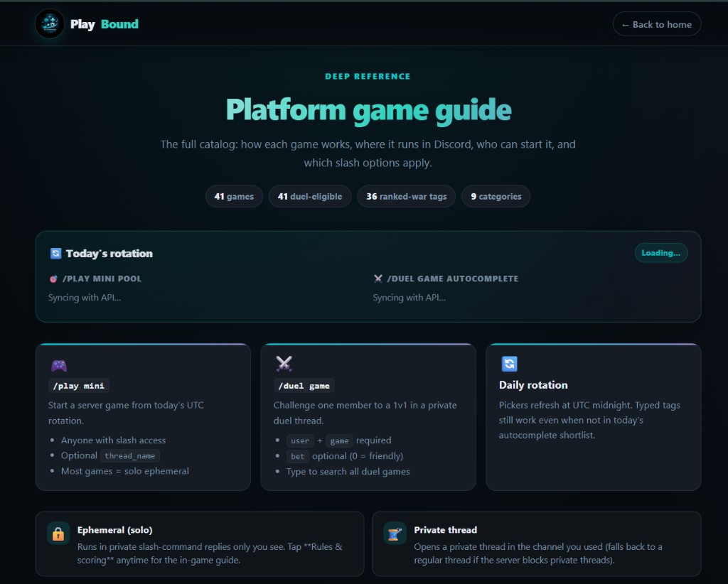Image resolution: width=728 pixels, height=584 pixels.
Task: Click the crossed swords icon beside /DUEL GAME AUTOCOMPLETE
Action: coord(378,279)
